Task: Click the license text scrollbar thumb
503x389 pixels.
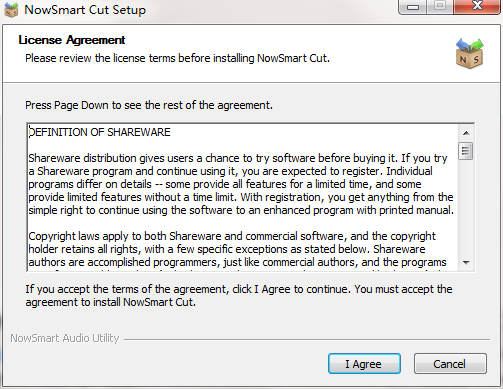Action: point(466,151)
